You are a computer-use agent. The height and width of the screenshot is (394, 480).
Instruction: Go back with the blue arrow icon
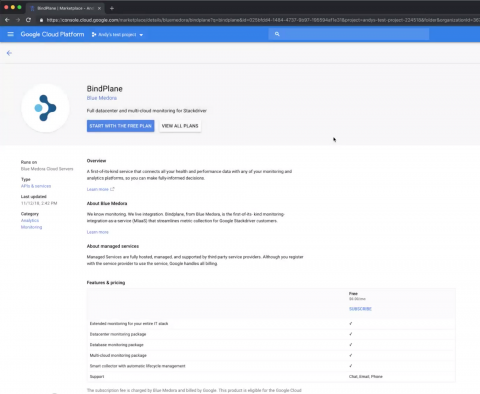pos(9,53)
